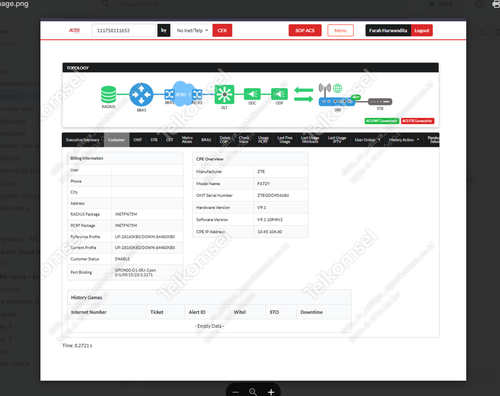Click the Logout button
Viewport: 500px width, 396px height.
click(422, 30)
